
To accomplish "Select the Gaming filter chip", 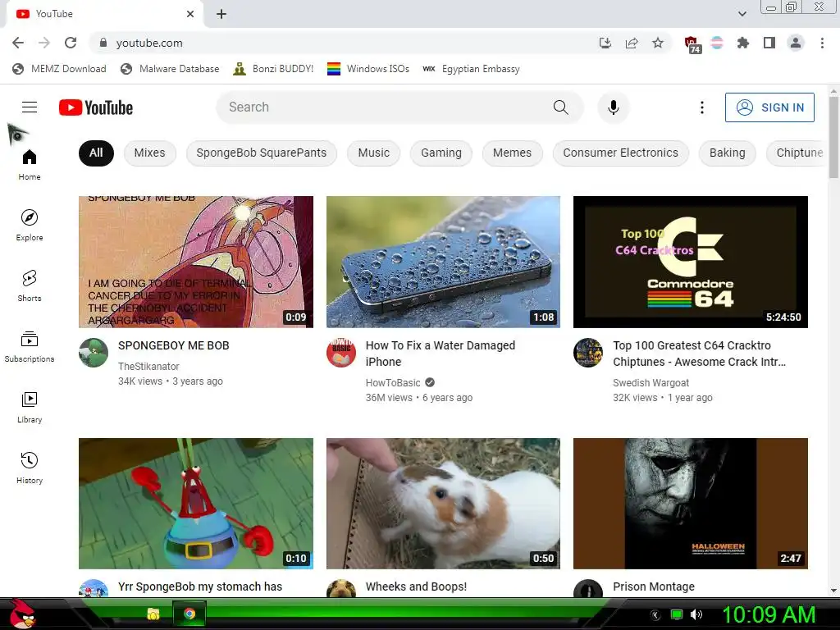I will [x=441, y=153].
